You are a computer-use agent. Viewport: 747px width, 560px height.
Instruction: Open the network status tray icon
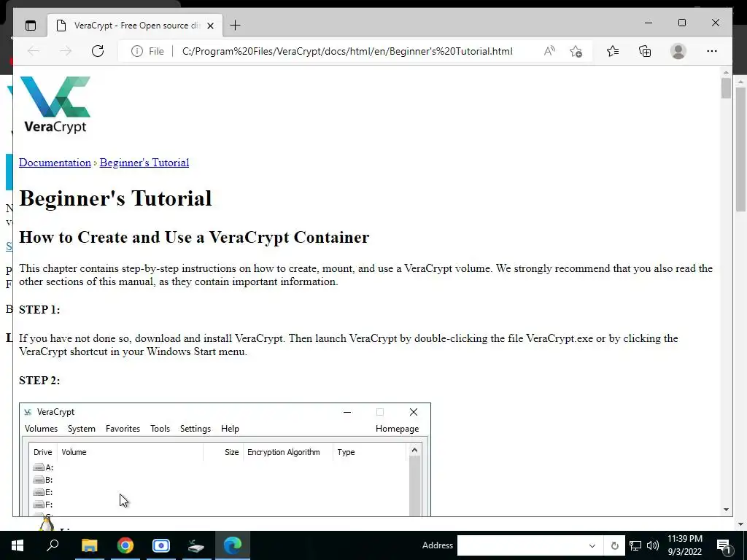[635, 545]
